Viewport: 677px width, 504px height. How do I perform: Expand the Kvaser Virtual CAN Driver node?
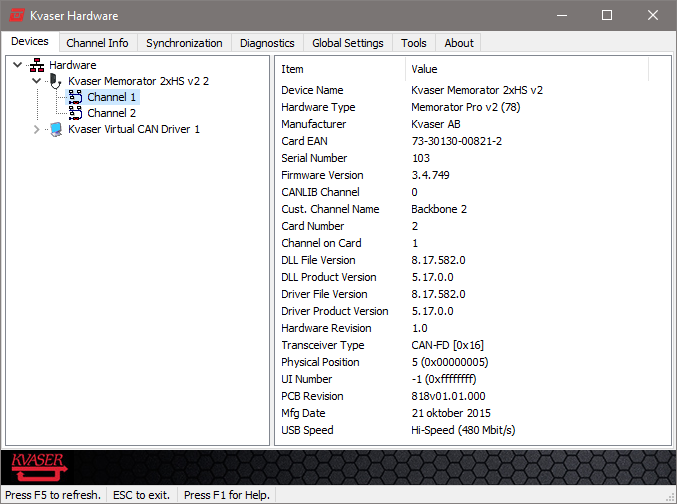(37, 129)
